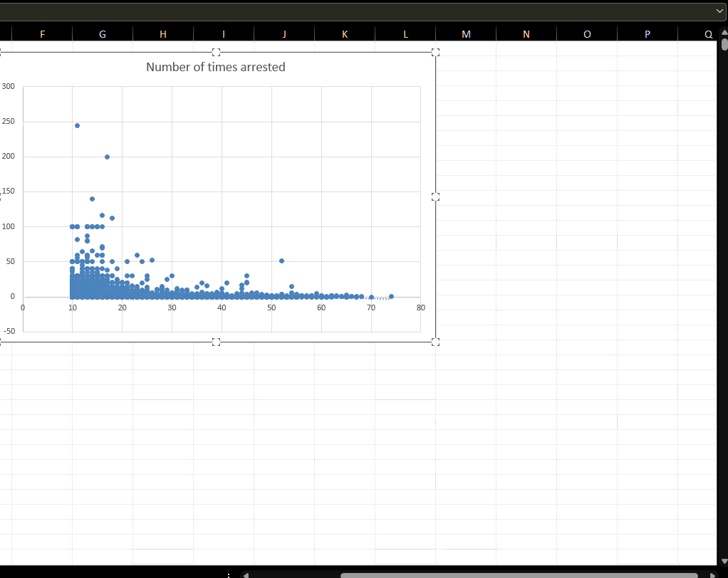Click the outlier data point near 250
This screenshot has height=578, width=728.
point(77,125)
